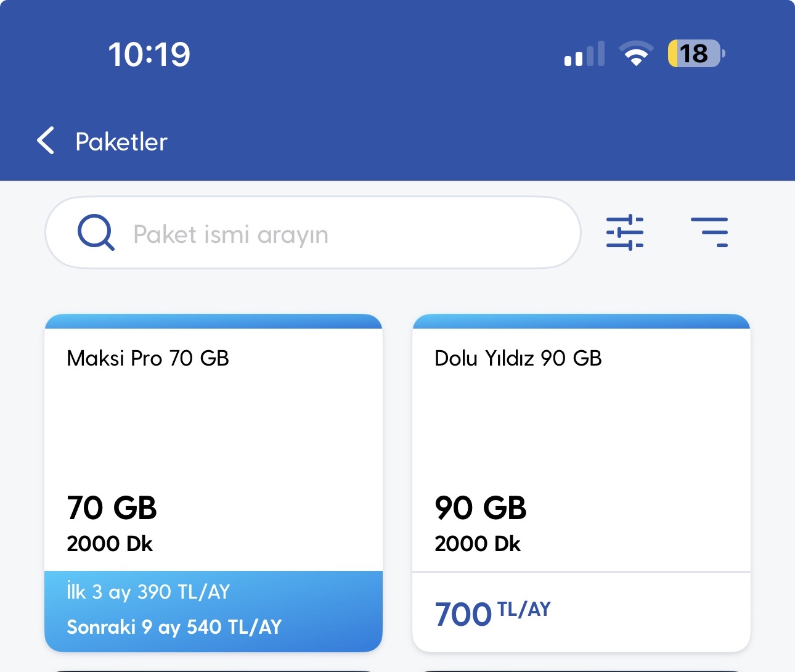Tap the battery level indicator

[x=696, y=54]
